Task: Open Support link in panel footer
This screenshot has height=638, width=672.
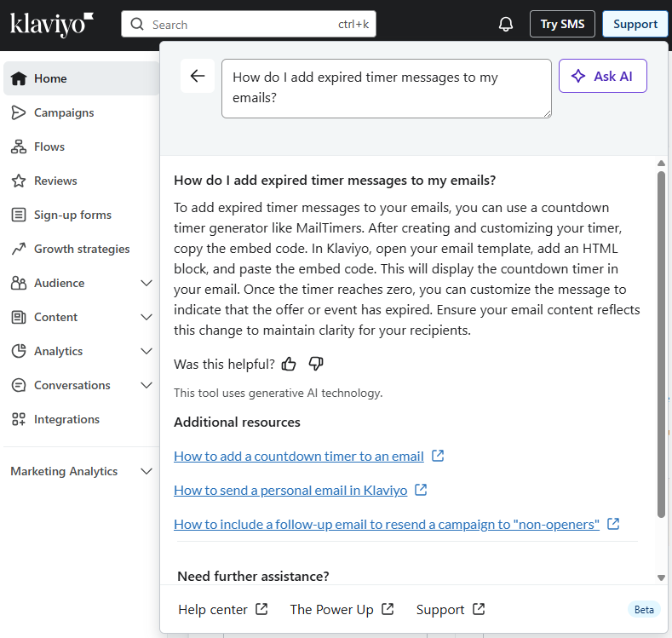Action: point(440,609)
